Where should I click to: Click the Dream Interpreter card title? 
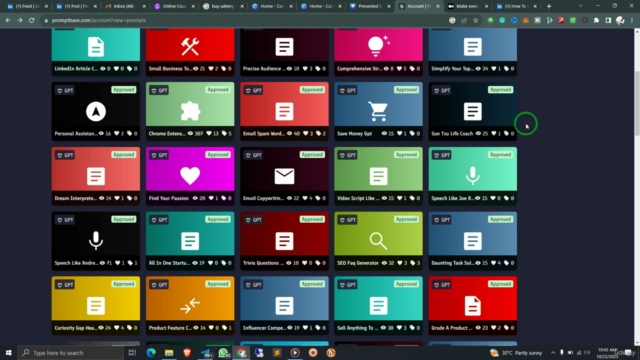coord(76,198)
